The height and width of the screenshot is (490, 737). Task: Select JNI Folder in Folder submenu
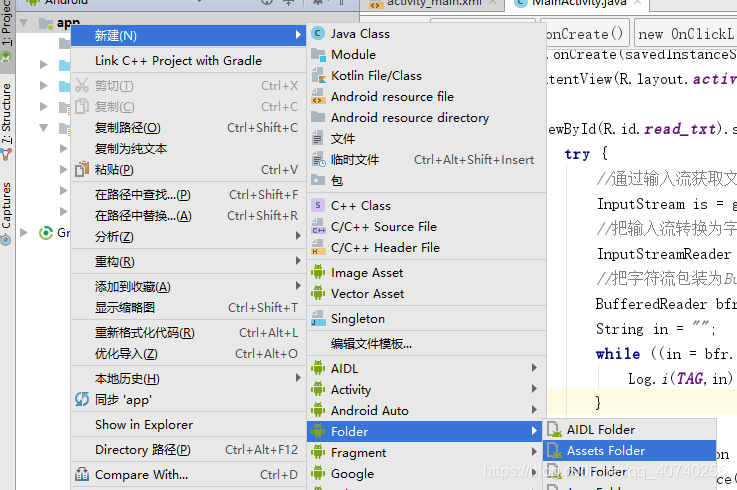point(630,471)
